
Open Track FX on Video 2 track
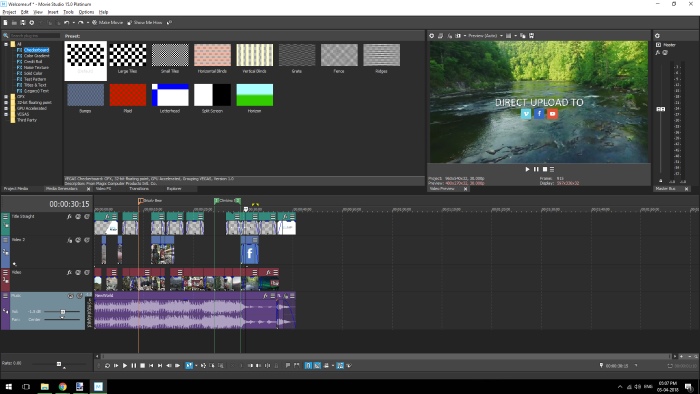(x=69, y=240)
